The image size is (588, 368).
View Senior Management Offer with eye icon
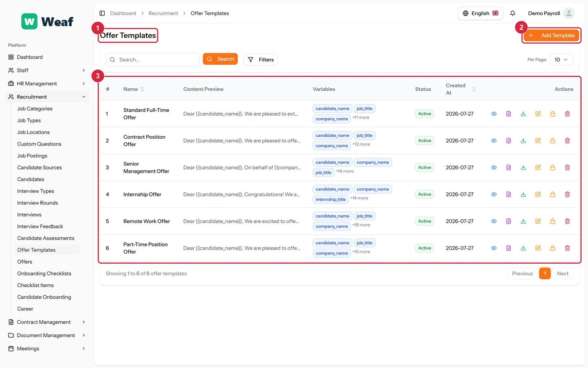pos(494,168)
